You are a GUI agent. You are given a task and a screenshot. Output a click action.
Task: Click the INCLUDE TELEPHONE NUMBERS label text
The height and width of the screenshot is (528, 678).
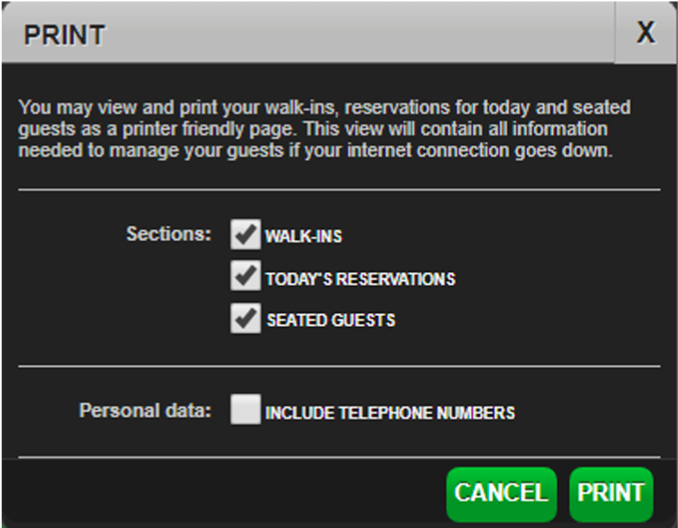[x=390, y=412]
